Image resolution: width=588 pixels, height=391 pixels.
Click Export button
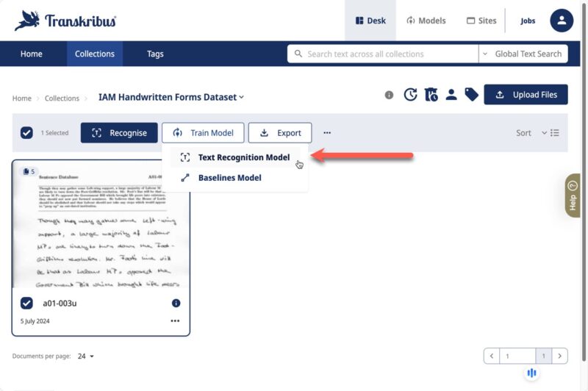point(280,133)
